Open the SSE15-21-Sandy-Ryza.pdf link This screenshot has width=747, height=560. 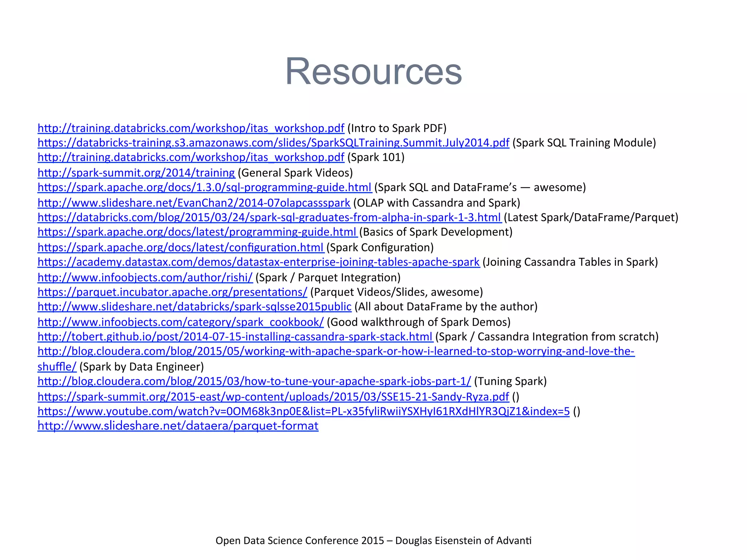[273, 397]
